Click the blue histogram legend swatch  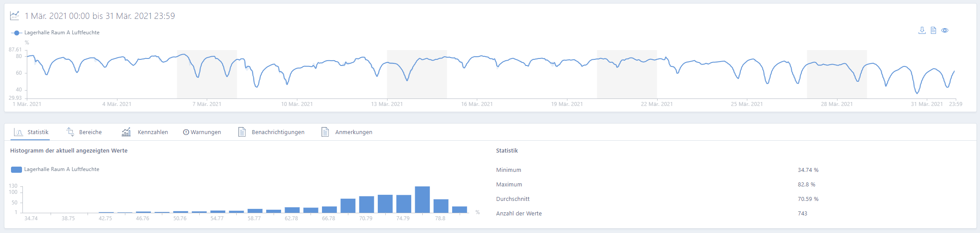(x=16, y=169)
